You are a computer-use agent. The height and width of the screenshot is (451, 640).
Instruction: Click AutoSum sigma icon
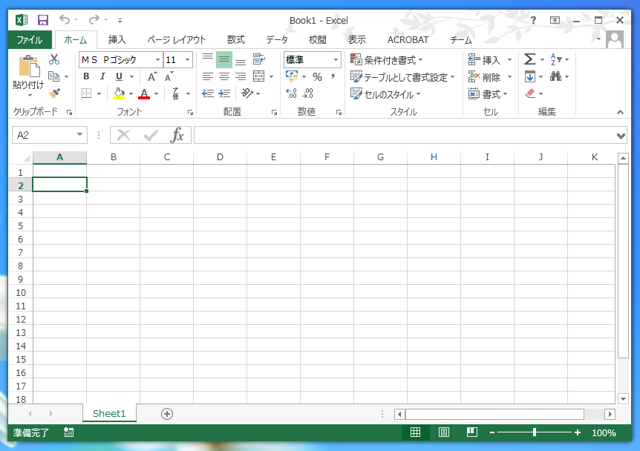click(x=530, y=60)
